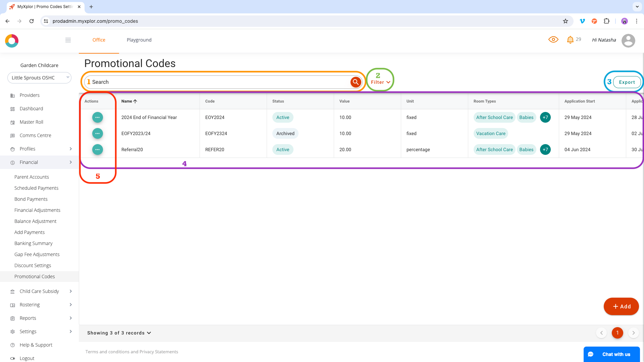Click the Export button
This screenshot has width=644, height=362.
click(627, 82)
